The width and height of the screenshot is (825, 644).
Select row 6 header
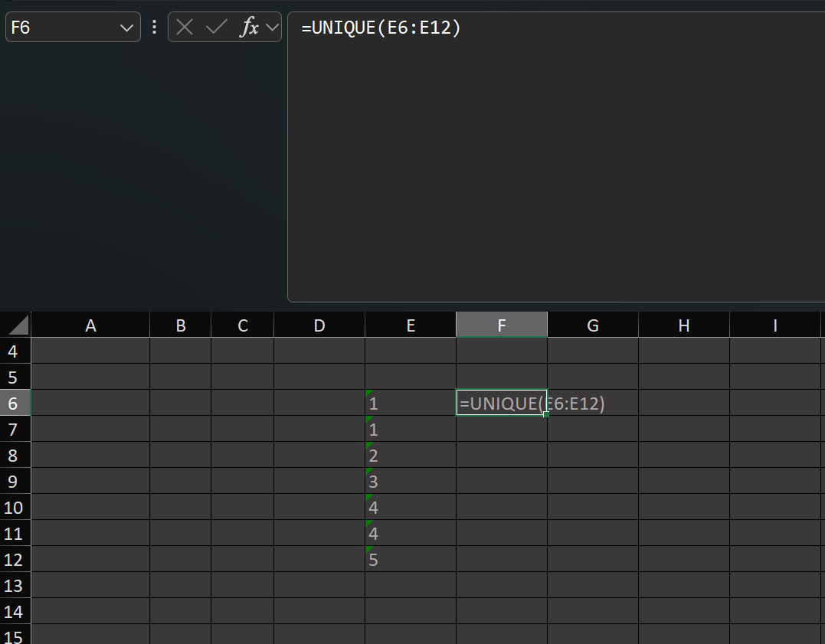coord(15,403)
